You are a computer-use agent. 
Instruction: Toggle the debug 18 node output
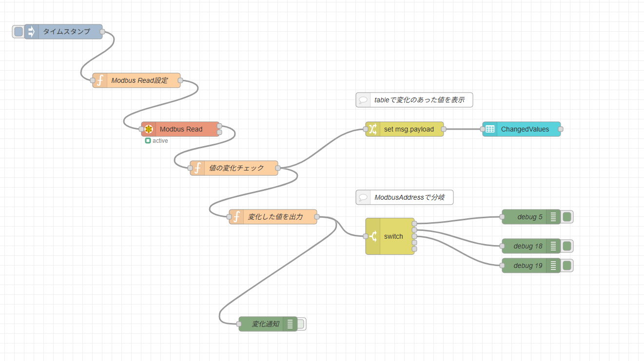[x=567, y=246]
